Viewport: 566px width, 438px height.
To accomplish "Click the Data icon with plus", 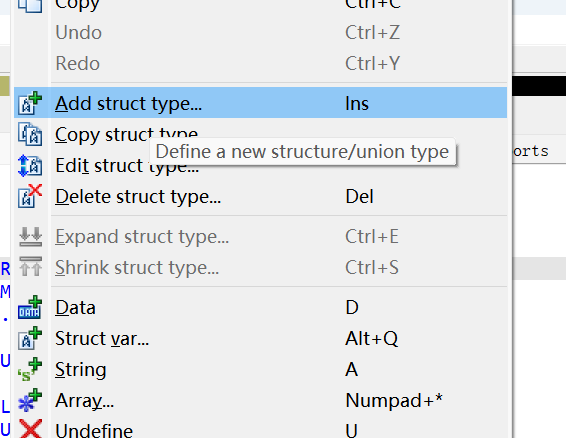I will coord(30,308).
